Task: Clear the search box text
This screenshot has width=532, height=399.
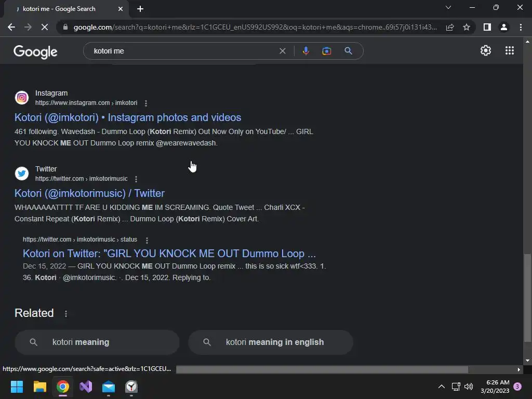Action: point(282,51)
